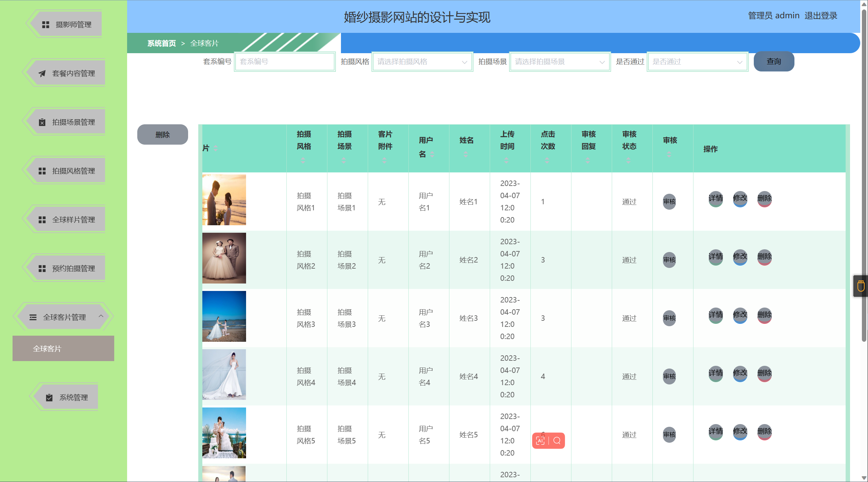
Task: Click the magnifier icon in red floating widget
Action: coord(557,441)
